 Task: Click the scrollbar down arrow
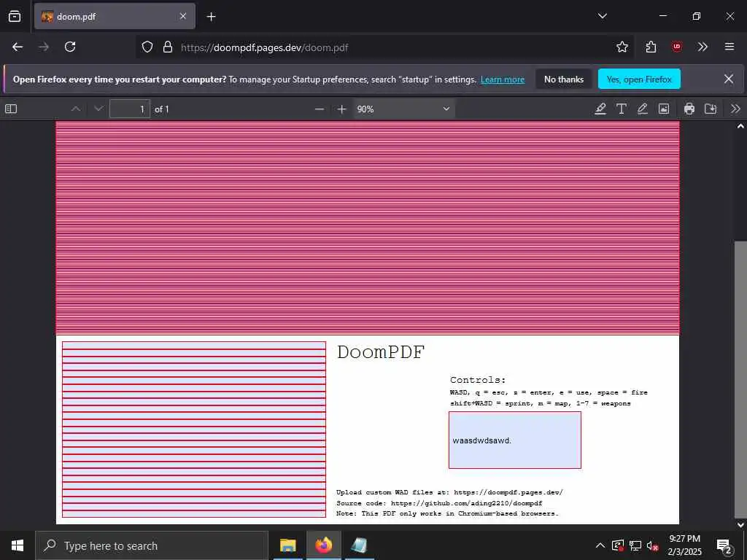point(740,525)
